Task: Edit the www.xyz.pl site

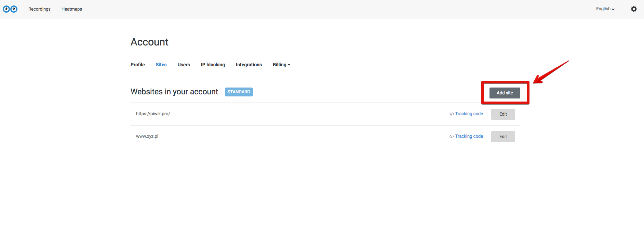Action: (503, 137)
